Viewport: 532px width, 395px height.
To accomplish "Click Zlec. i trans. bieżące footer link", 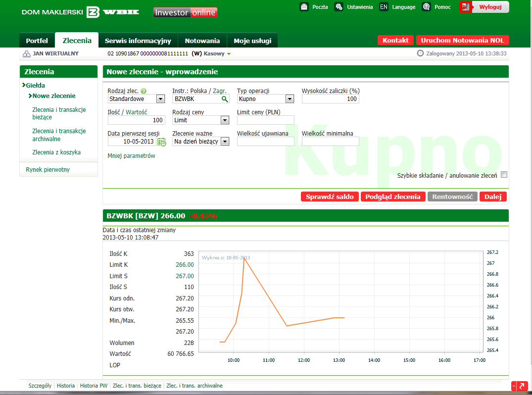I will [137, 386].
